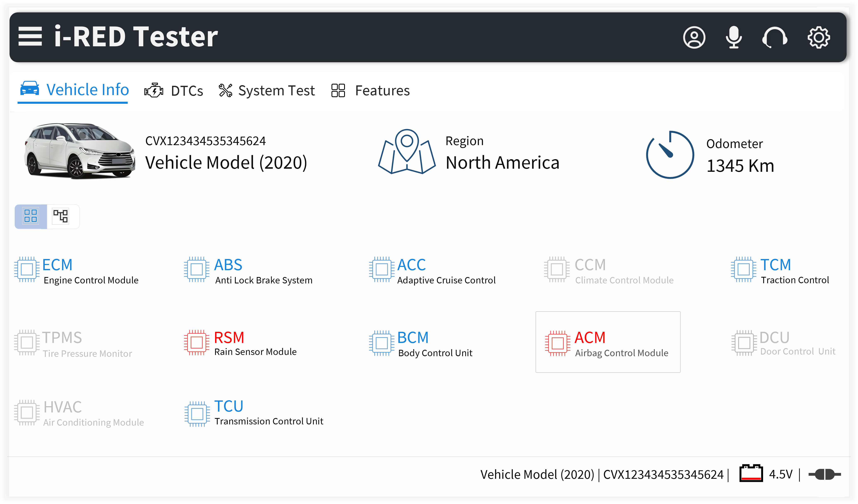Click the odometer gauge icon
Screen dimensions: 858x504
coord(670,155)
